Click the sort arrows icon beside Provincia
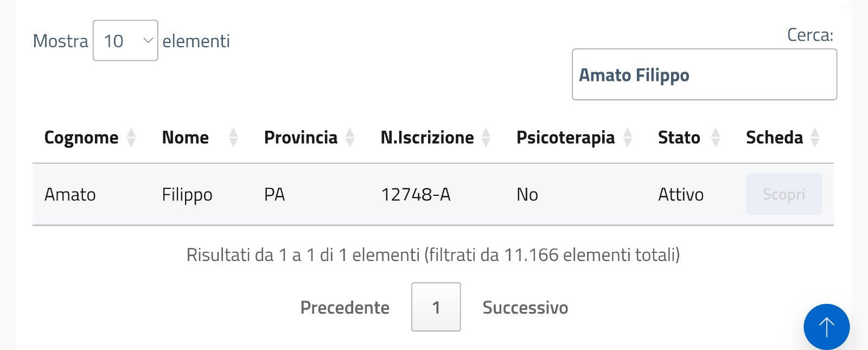The width and height of the screenshot is (868, 350). [350, 138]
